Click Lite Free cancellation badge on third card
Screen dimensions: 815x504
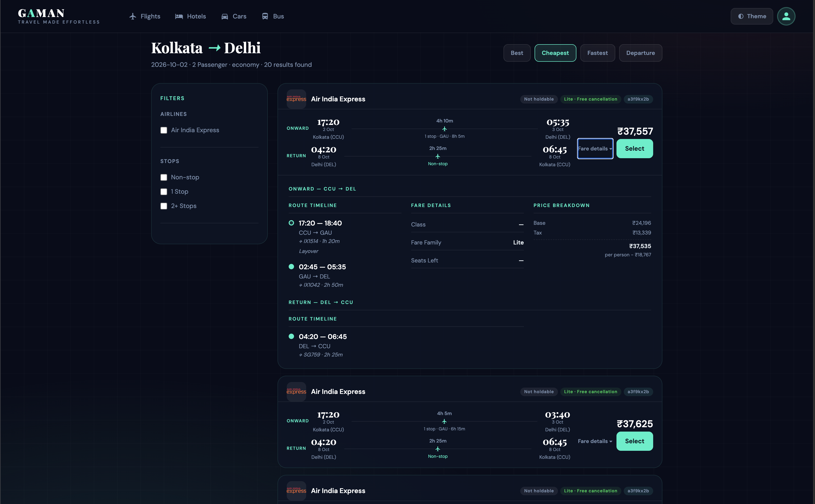[590, 491]
